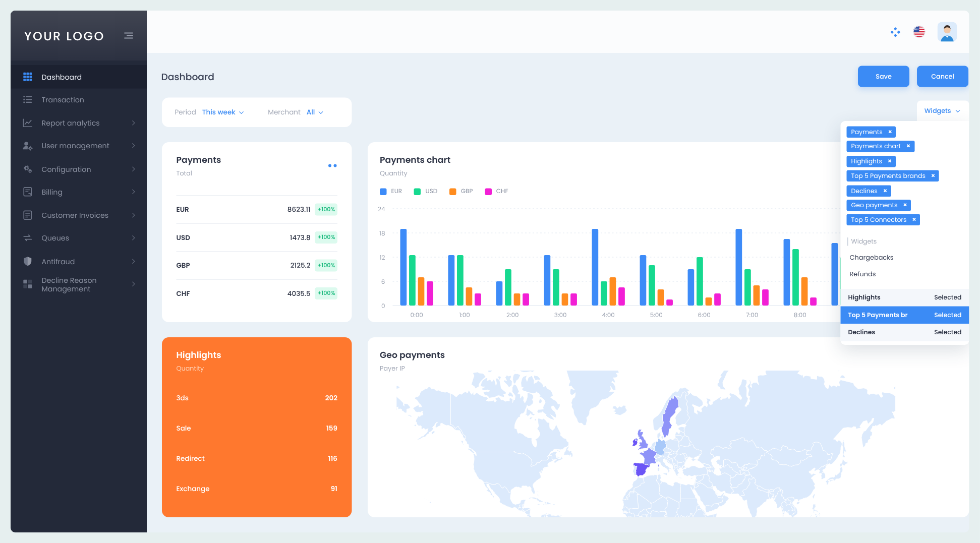Click the Queues arrows icon
The image size is (980, 543).
[x=28, y=238]
